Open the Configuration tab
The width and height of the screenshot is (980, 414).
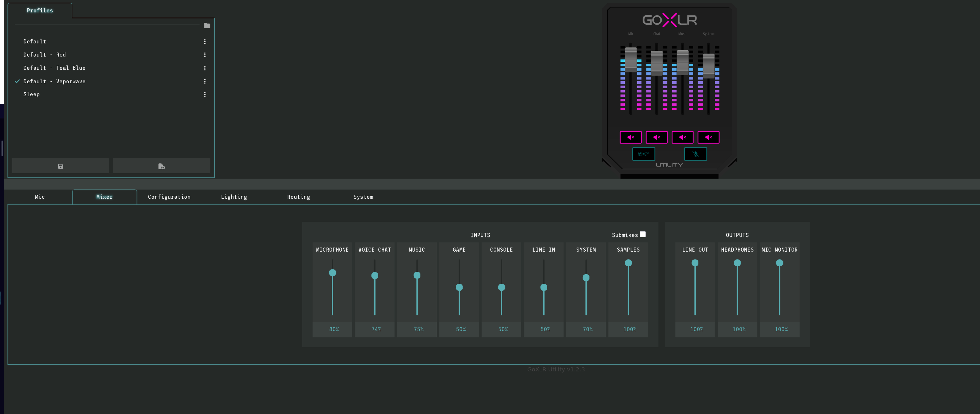(x=169, y=196)
